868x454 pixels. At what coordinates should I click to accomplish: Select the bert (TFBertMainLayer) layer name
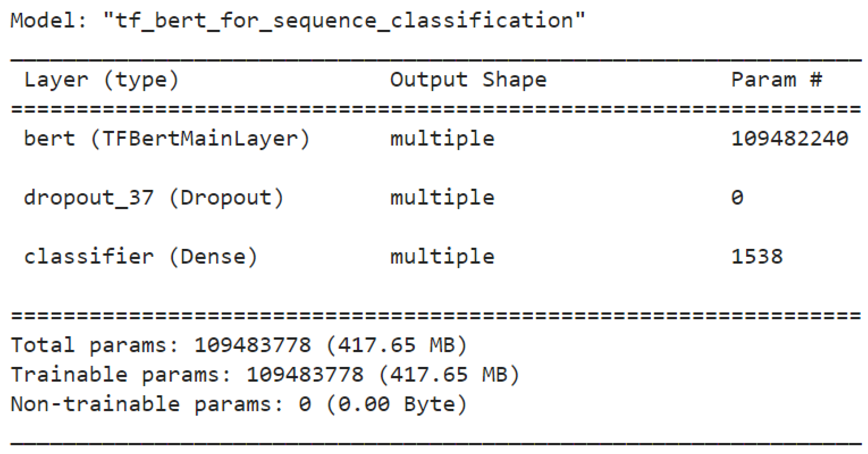click(167, 139)
